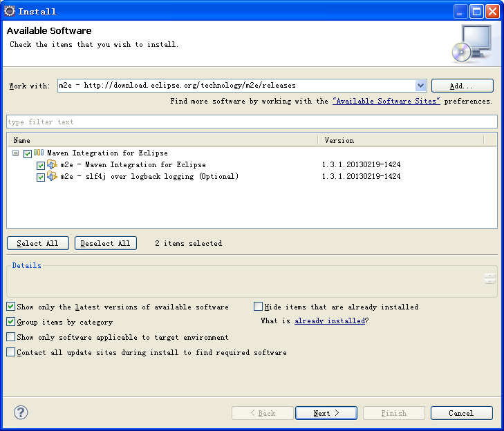
Task: Toggle Show only the latest versions option
Action: [10, 307]
